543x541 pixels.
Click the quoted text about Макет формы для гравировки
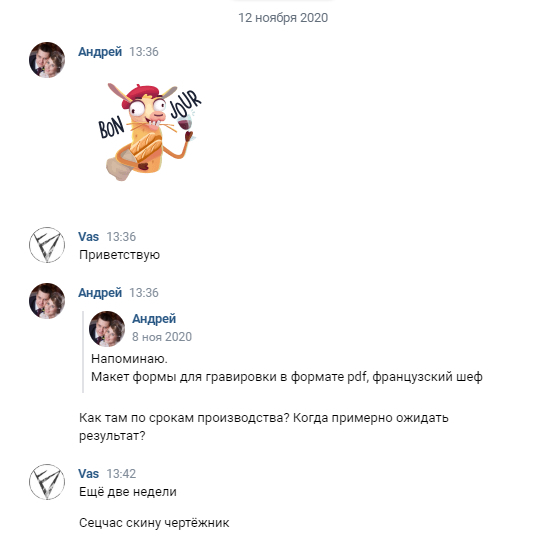tap(287, 377)
